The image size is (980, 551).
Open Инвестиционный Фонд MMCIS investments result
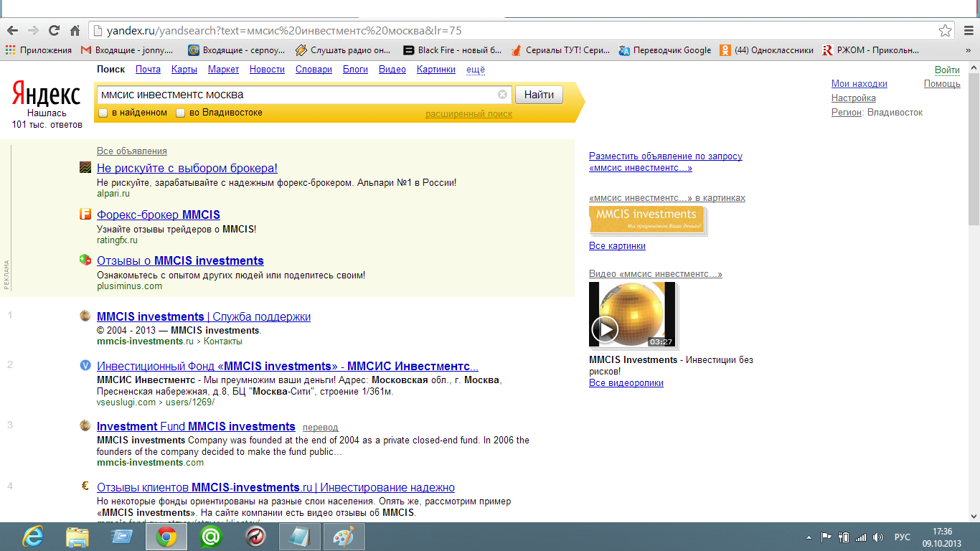pos(288,366)
